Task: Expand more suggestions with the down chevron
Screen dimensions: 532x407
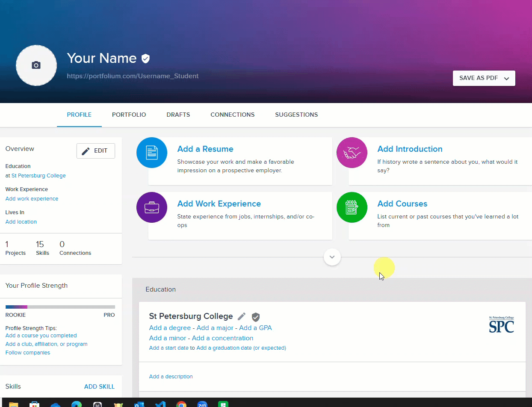Action: pos(332,257)
